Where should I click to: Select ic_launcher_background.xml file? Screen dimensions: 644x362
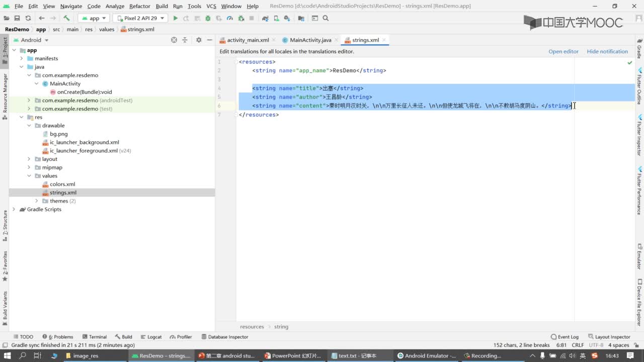[85, 142]
